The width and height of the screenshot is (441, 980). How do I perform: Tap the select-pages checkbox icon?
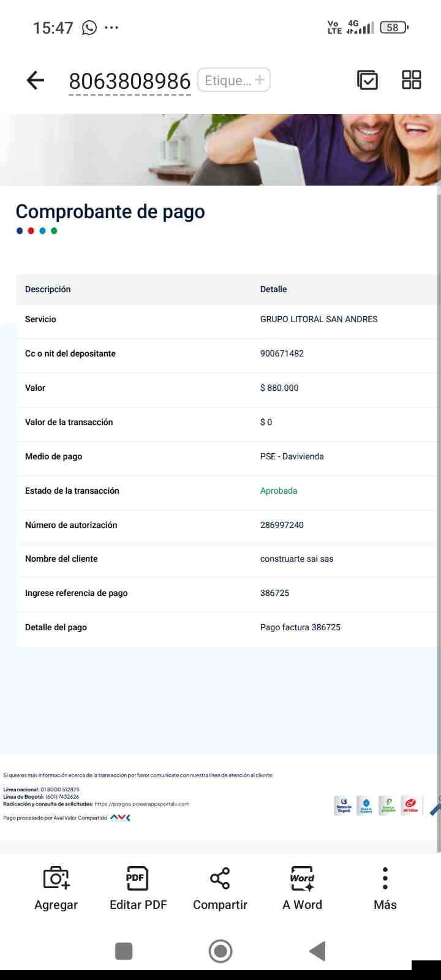(367, 80)
